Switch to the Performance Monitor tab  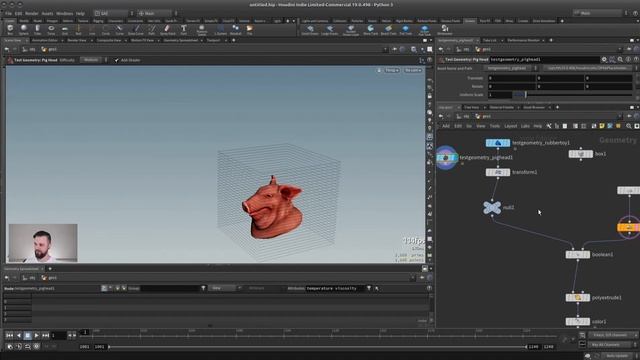tap(523, 40)
